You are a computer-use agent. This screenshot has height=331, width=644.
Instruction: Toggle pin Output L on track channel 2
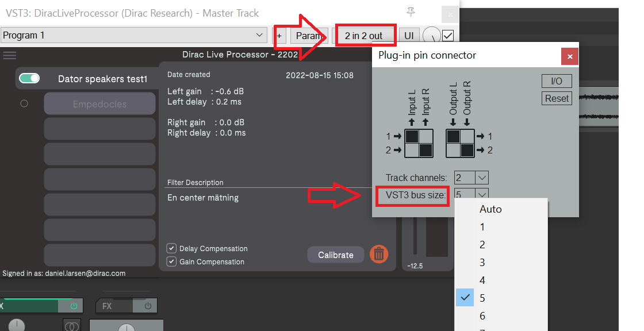(x=454, y=151)
